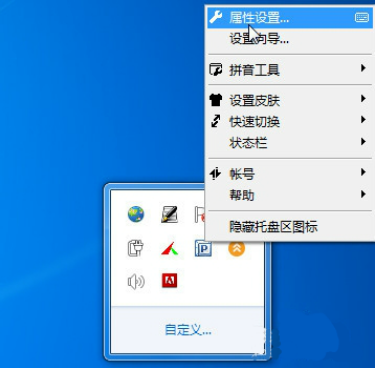This screenshot has width=375, height=368.
Task: Open 拼音工具 submenu
Action: click(x=290, y=70)
